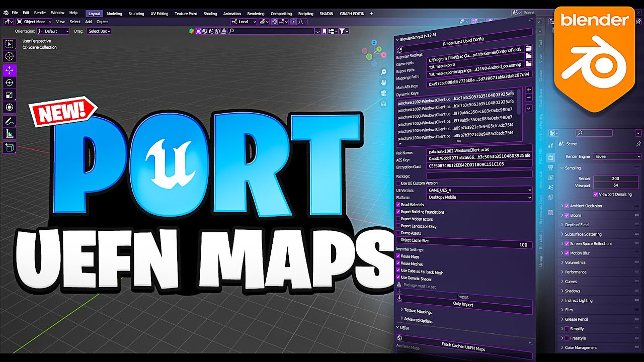Image resolution: width=644 pixels, height=362 pixels.
Task: Switch to the Shading workspace tab
Action: (210, 14)
